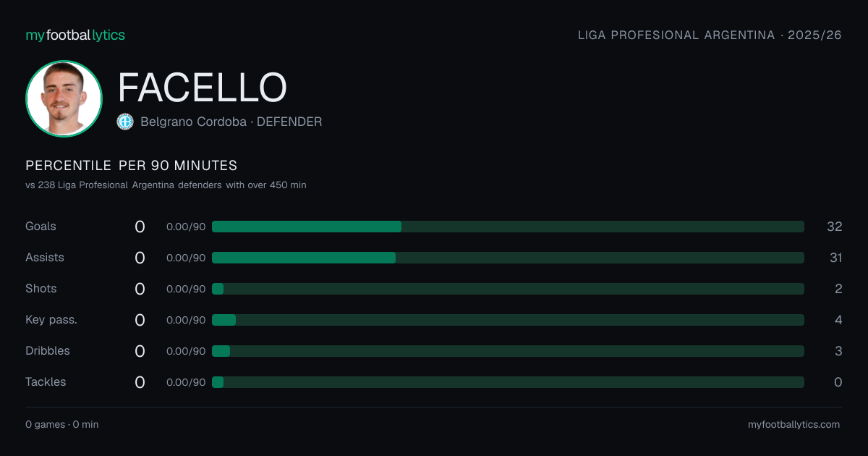Click the myfootballytics logo
868x456 pixels.
75,35
